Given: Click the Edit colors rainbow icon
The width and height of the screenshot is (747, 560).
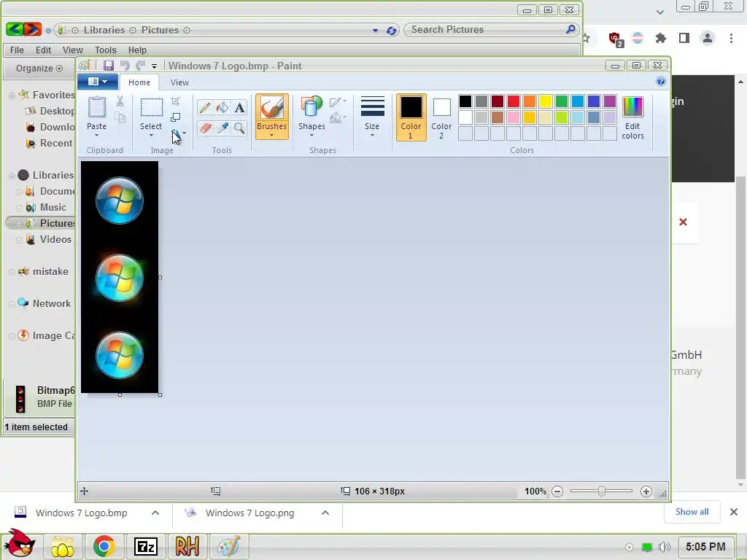Looking at the screenshot, I should [x=632, y=108].
